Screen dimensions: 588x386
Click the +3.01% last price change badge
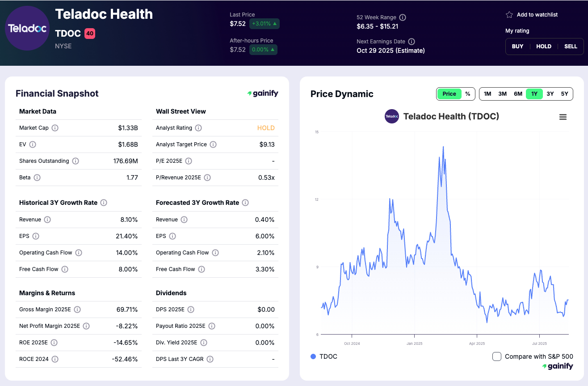[x=265, y=24]
